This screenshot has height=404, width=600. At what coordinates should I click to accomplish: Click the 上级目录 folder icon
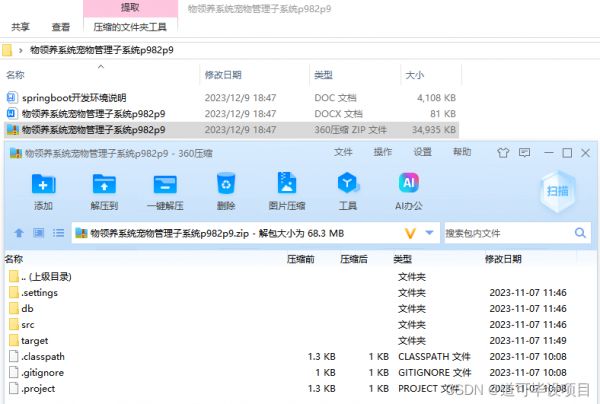14,276
